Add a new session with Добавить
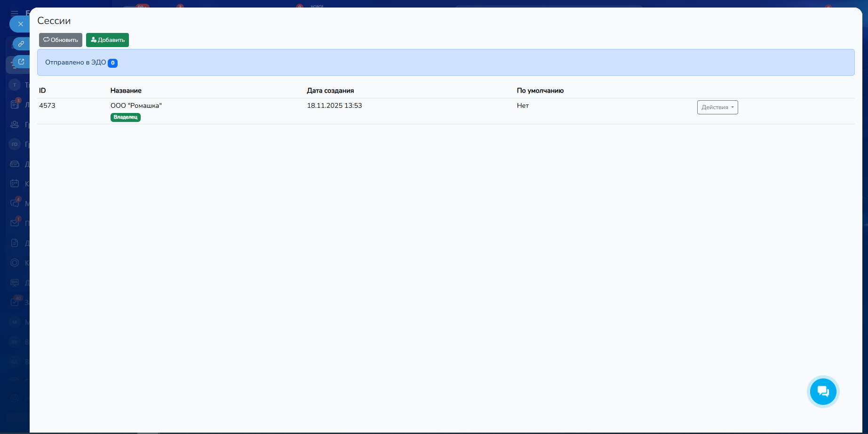Screen dimensions: 868x434 [x=107, y=40]
